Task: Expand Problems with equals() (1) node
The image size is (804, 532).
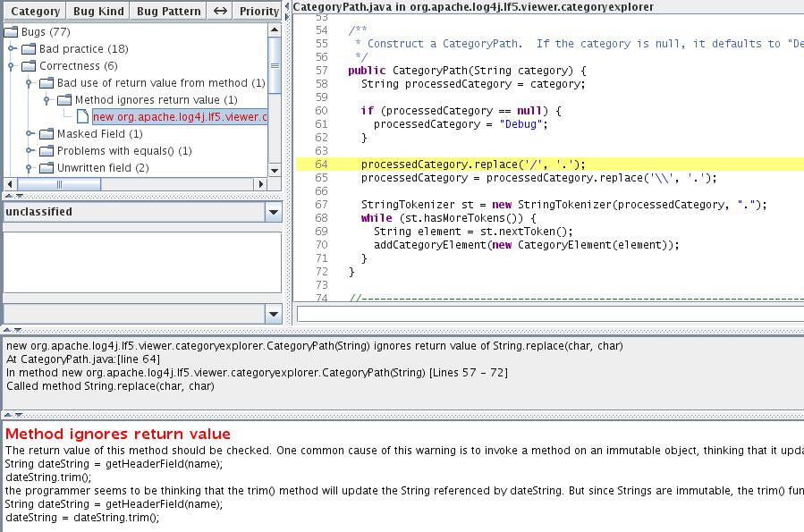Action: (x=30, y=151)
